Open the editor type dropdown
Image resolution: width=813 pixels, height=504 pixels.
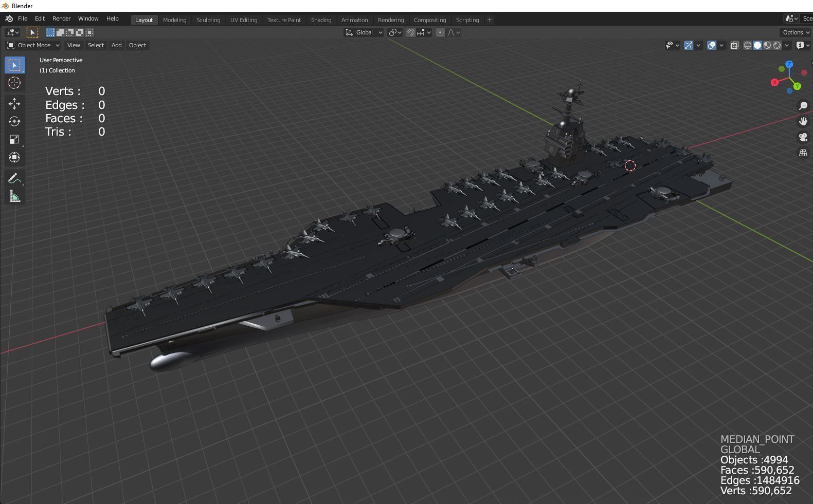point(13,32)
